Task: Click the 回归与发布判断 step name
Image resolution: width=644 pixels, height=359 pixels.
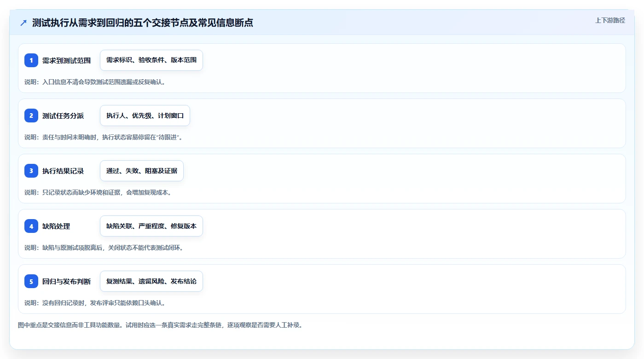Action: 66,281
